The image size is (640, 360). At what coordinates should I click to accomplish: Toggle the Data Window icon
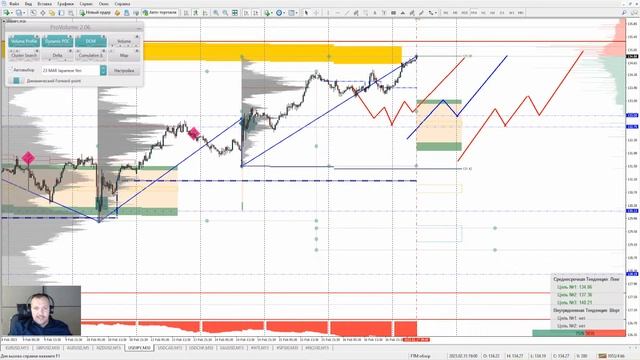coord(42,13)
